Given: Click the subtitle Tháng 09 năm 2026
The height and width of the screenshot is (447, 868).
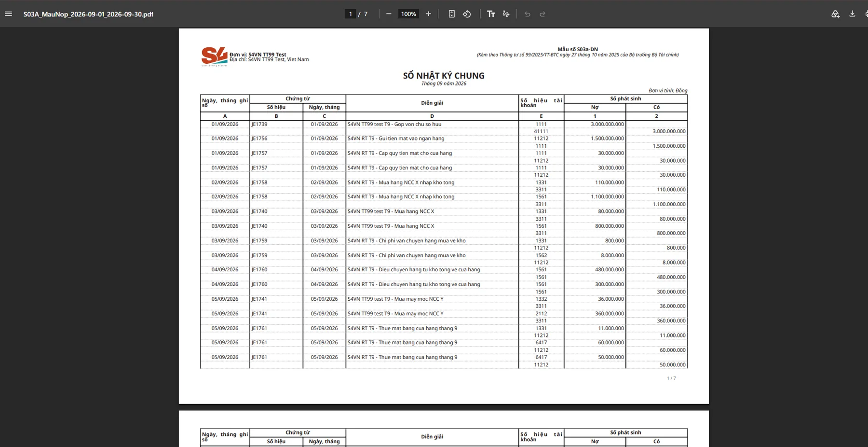Looking at the screenshot, I should (x=444, y=84).
